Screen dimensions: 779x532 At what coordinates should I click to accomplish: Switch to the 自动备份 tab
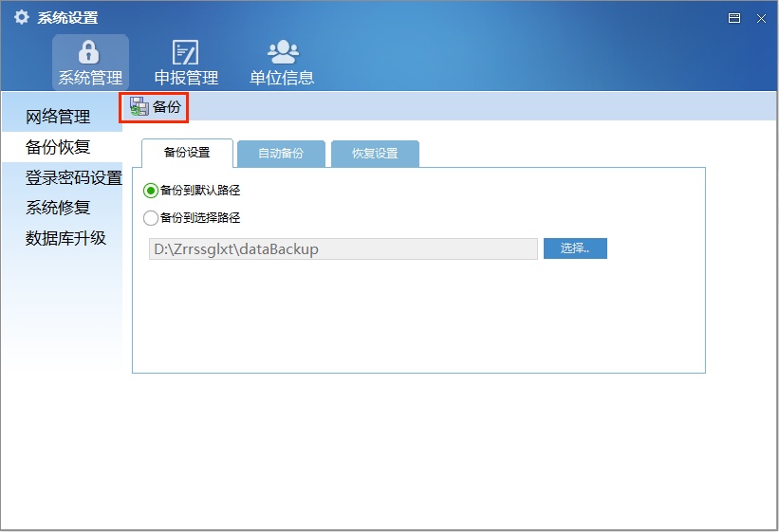pyautogui.click(x=281, y=154)
